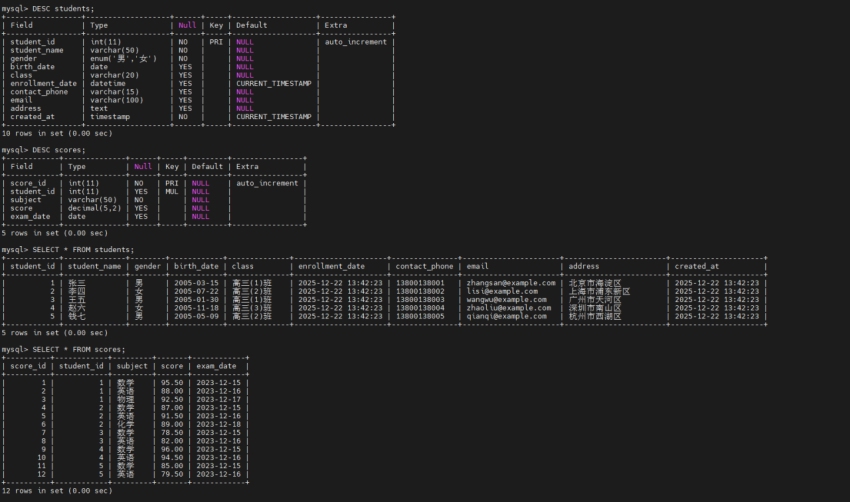Click exam date 2023-12-17

pos(218,400)
